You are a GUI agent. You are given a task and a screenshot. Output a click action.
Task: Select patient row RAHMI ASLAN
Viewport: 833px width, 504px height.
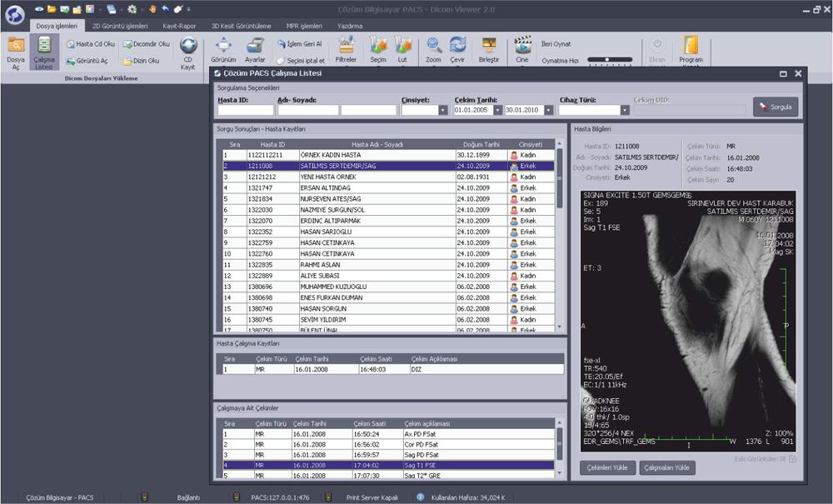pyautogui.click(x=388, y=265)
